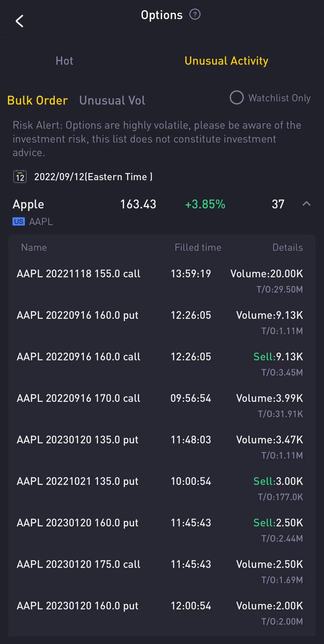The image size is (324, 644).
Task: Collapse the Apple bulk order list
Action: coord(306,204)
